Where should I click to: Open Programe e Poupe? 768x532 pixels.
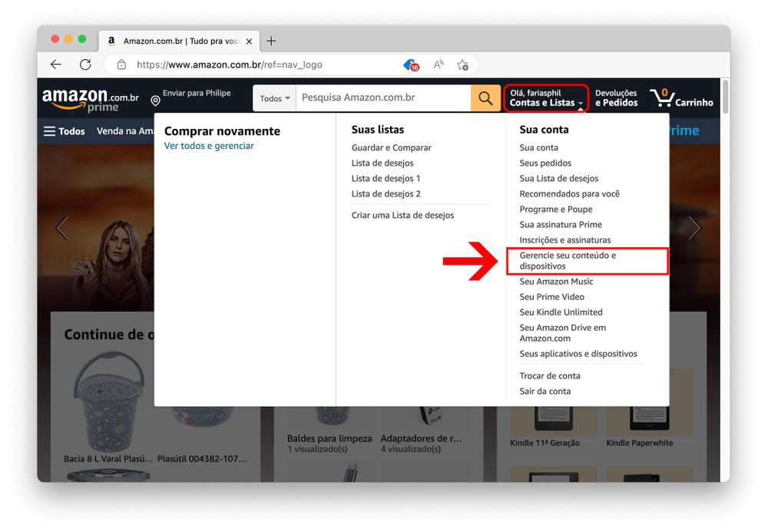pos(556,210)
